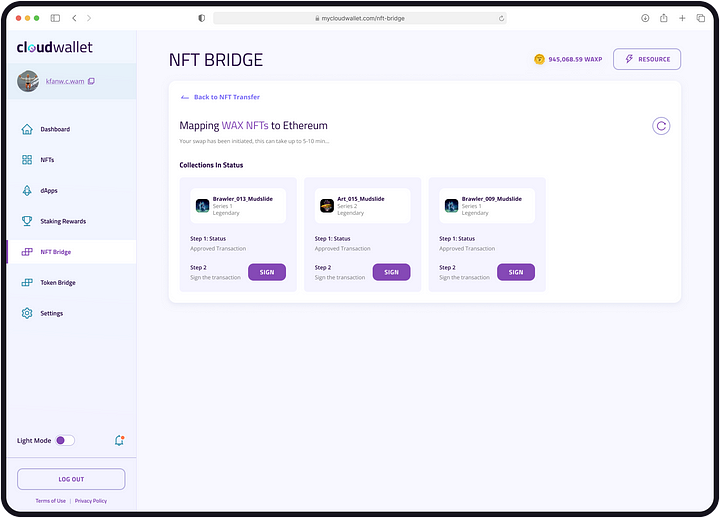Toggle the browser sidebar panel
The width and height of the screenshot is (720, 518).
pos(55,18)
